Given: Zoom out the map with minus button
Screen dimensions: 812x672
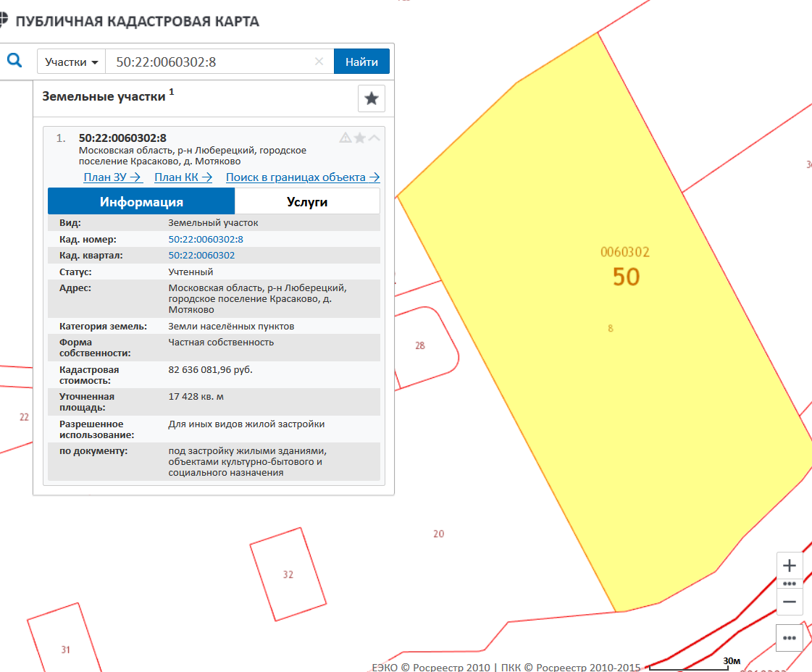Looking at the screenshot, I should [x=790, y=602].
